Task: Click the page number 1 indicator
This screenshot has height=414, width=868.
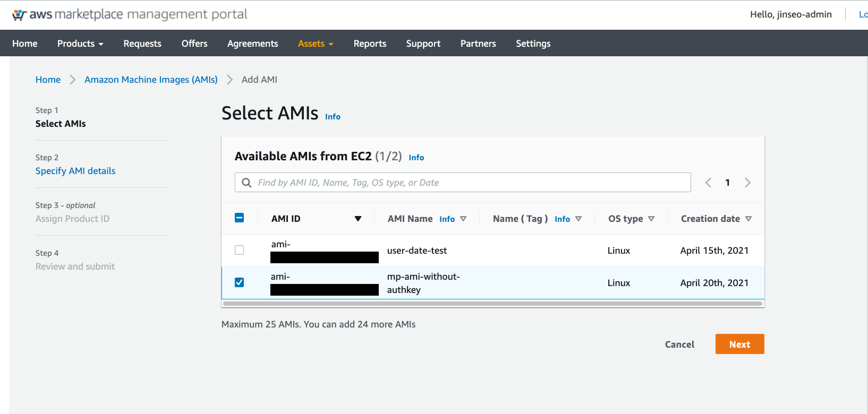Action: click(x=728, y=183)
